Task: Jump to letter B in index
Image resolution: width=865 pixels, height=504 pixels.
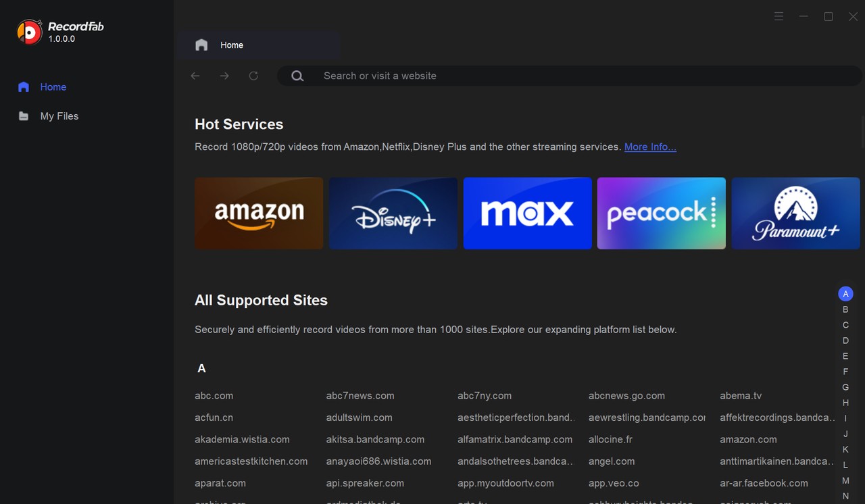Action: [845, 309]
